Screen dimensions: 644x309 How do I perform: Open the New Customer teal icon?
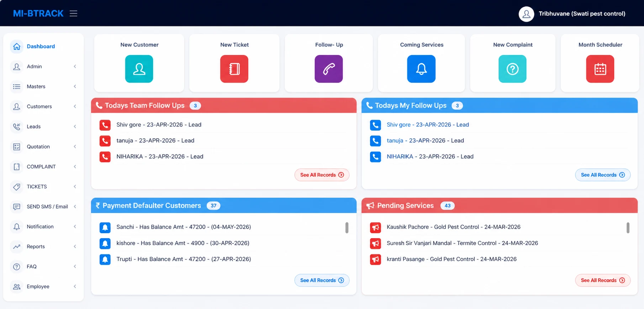point(139,69)
